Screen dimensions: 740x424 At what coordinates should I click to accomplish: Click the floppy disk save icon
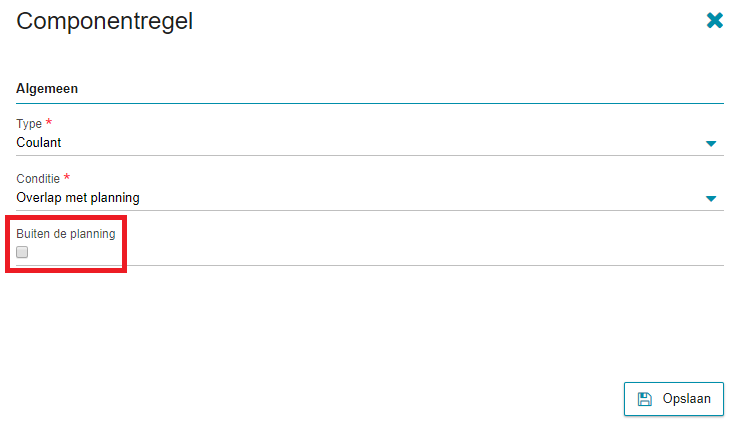645,399
